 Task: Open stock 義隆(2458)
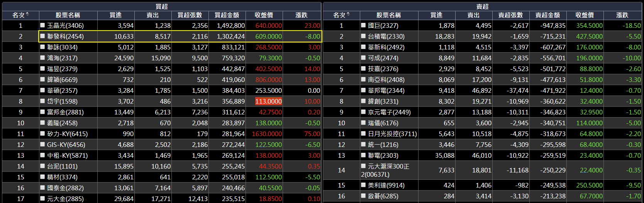pos(62,123)
